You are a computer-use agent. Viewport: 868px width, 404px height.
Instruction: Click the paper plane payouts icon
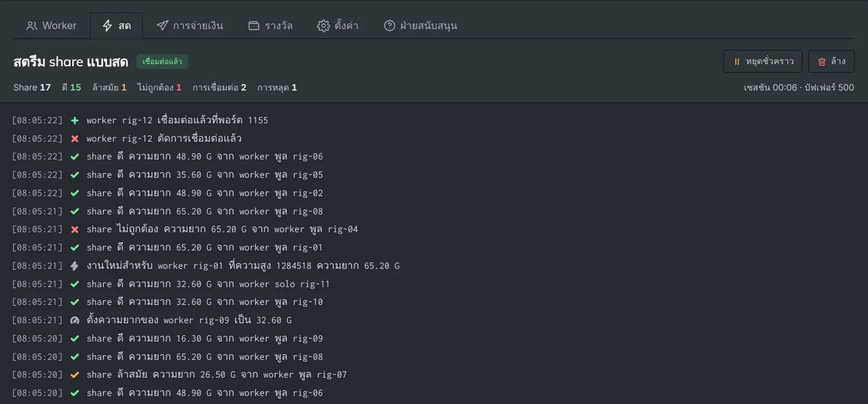click(162, 26)
